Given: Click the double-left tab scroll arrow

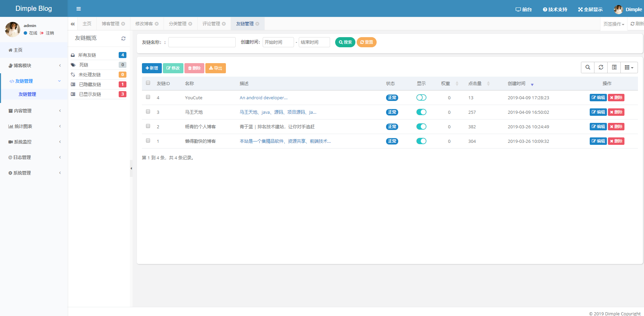Looking at the screenshot, I should pyautogui.click(x=72, y=24).
